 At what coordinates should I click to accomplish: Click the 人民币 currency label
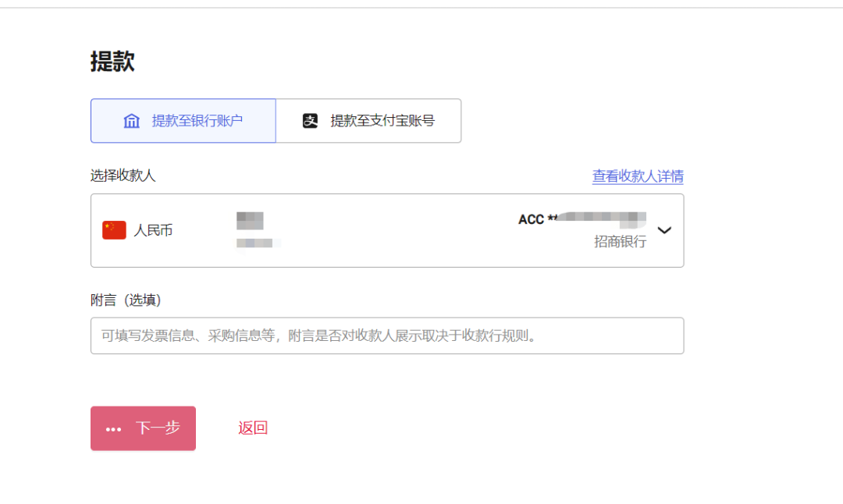pyautogui.click(x=153, y=230)
